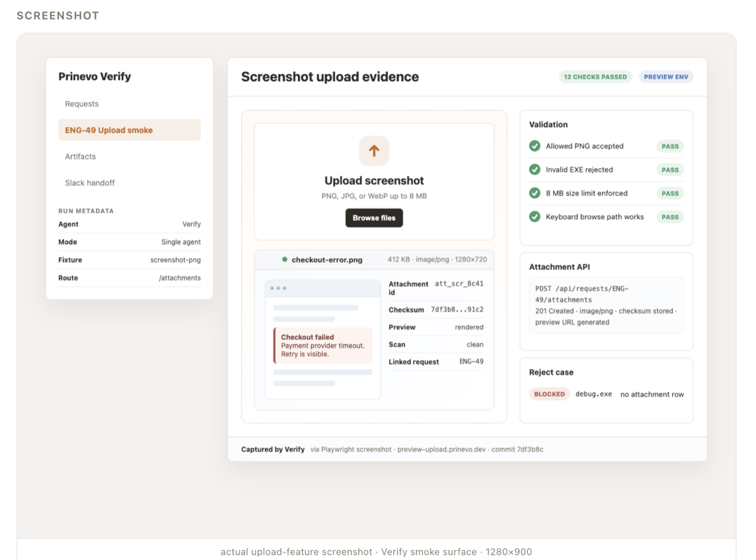Click the checkout-error.png file name
756x560 pixels.
(x=327, y=259)
